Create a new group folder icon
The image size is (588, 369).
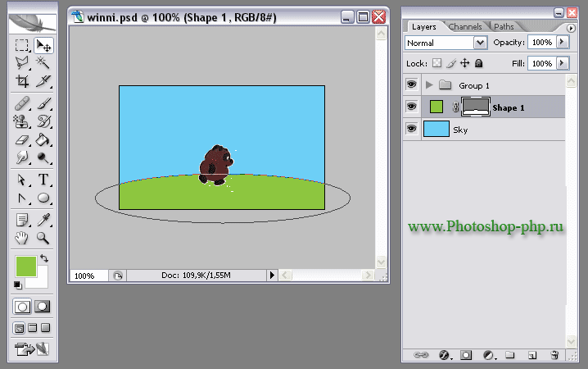[509, 355]
